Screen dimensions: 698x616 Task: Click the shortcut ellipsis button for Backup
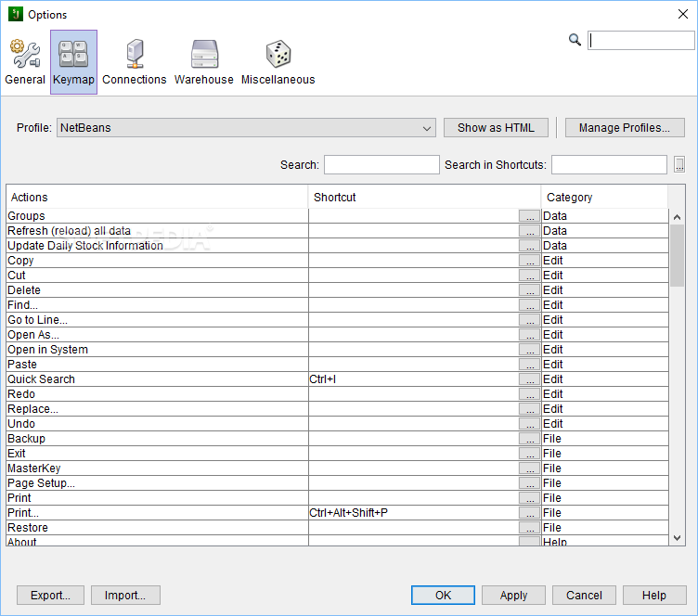click(x=529, y=439)
